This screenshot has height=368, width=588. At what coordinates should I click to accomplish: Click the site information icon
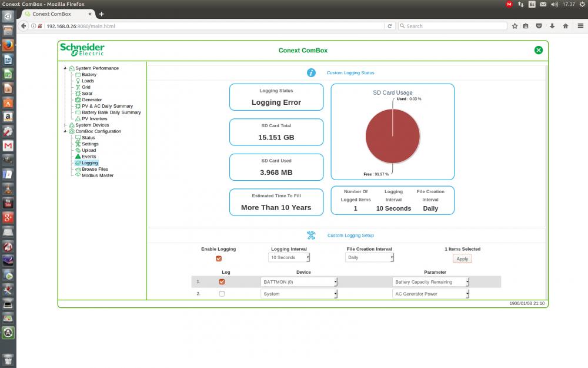tap(34, 26)
